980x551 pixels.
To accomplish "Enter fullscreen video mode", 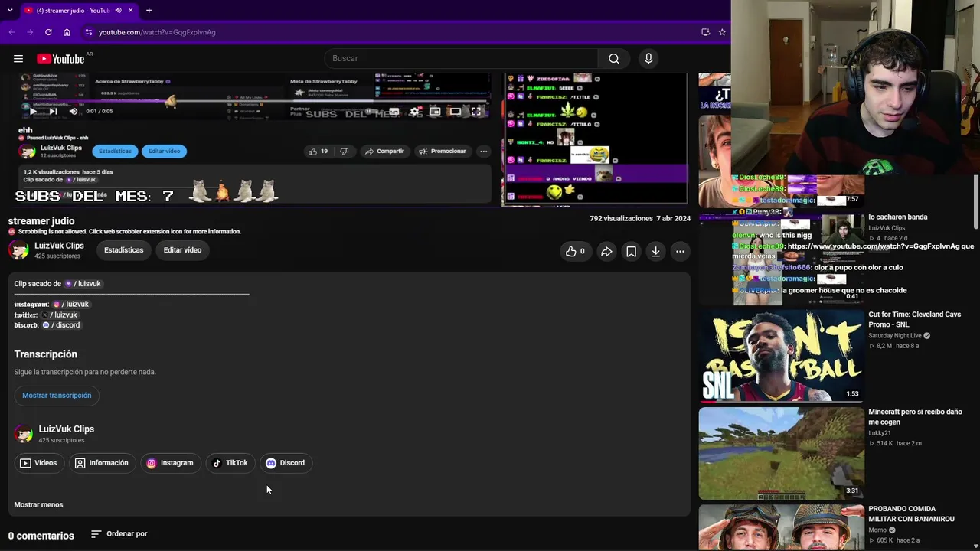I will (x=476, y=111).
